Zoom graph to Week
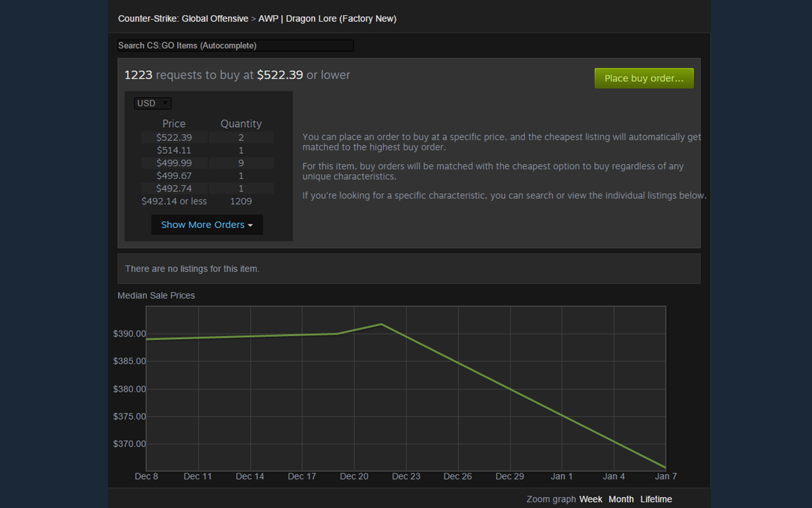The height and width of the screenshot is (508, 812). click(x=591, y=499)
